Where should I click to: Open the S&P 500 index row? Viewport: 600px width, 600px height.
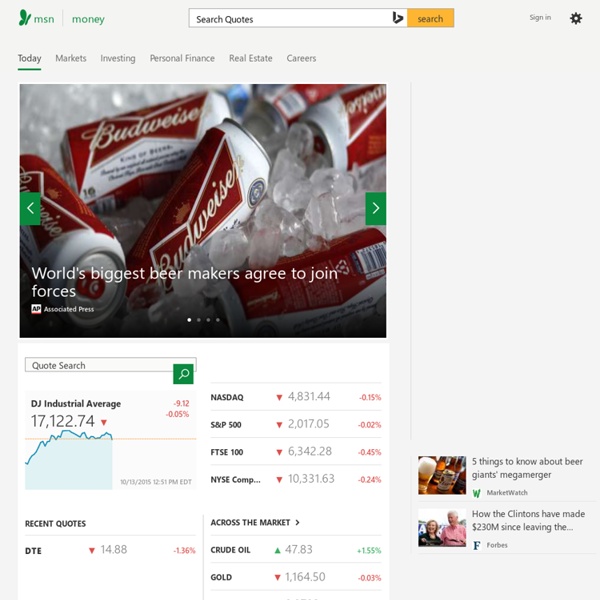(296, 424)
